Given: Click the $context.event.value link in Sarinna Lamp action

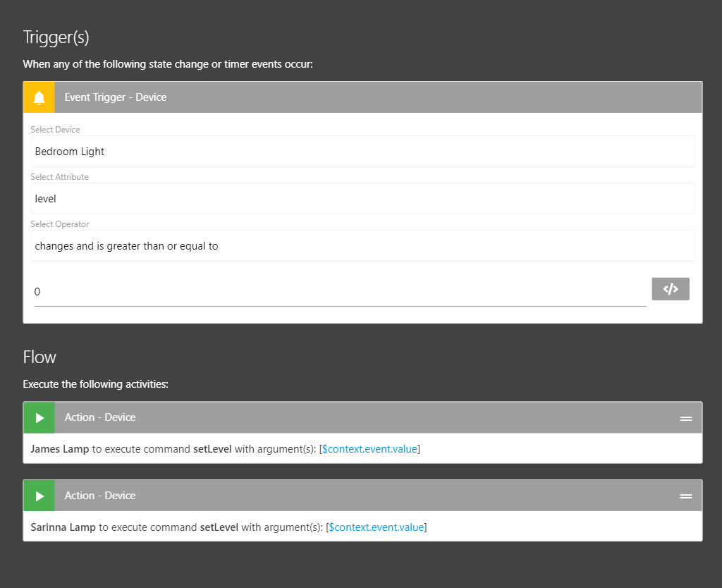Looking at the screenshot, I should (376, 527).
